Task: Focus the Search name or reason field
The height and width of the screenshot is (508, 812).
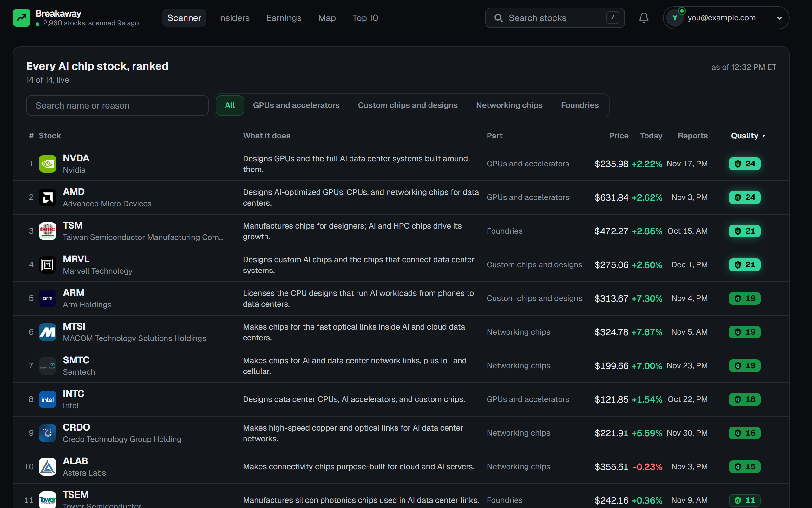Action: coord(117,105)
